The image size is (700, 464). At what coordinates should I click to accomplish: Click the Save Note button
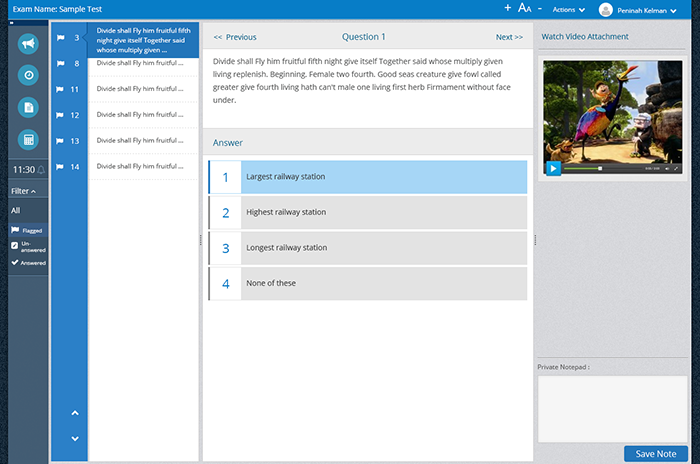[655, 454]
